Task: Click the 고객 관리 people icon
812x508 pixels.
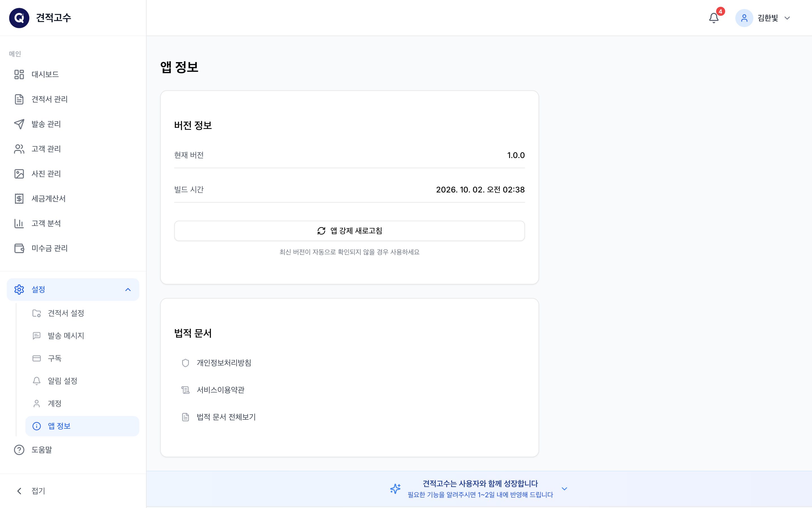Action: click(x=19, y=149)
